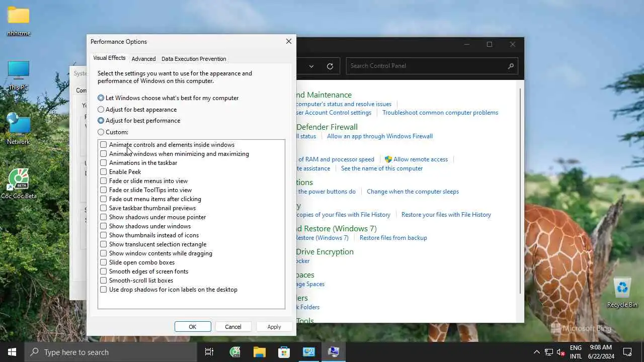Open Change when the computer sleeps link

(x=413, y=192)
